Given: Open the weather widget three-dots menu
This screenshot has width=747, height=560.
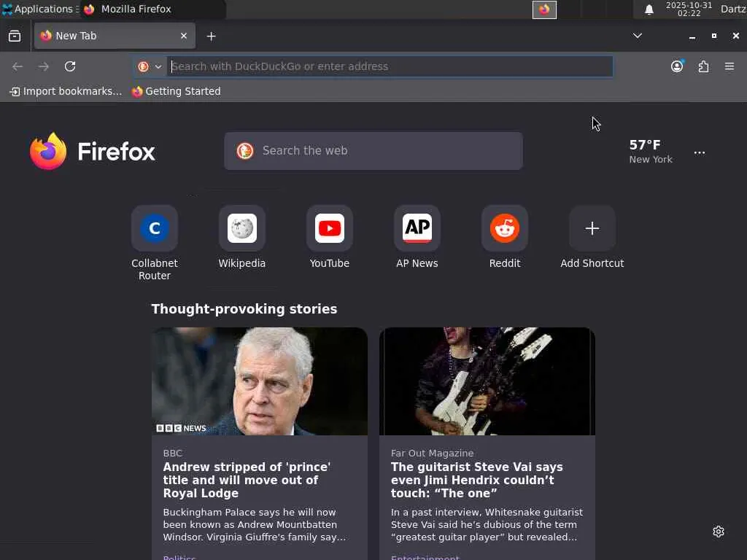Looking at the screenshot, I should [x=700, y=153].
